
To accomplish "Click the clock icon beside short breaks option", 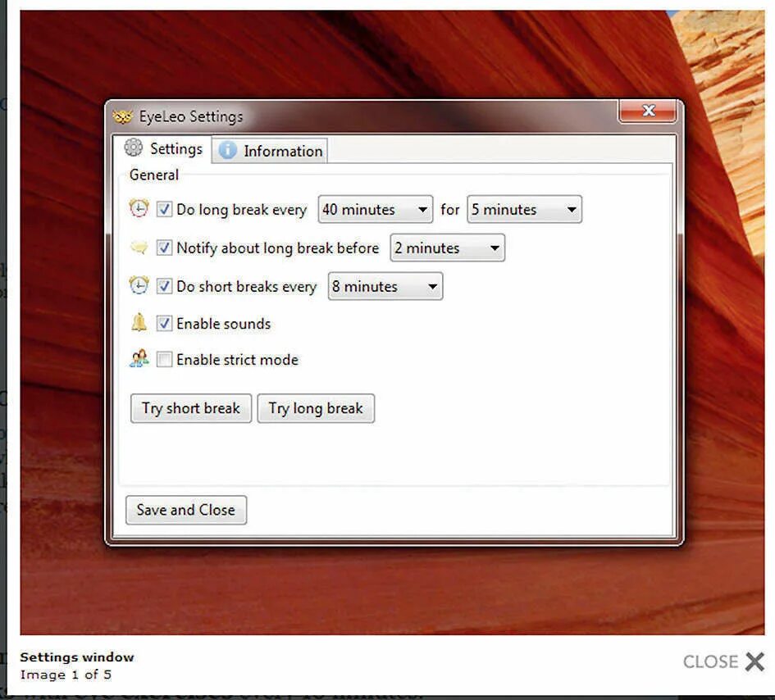I will point(139,285).
